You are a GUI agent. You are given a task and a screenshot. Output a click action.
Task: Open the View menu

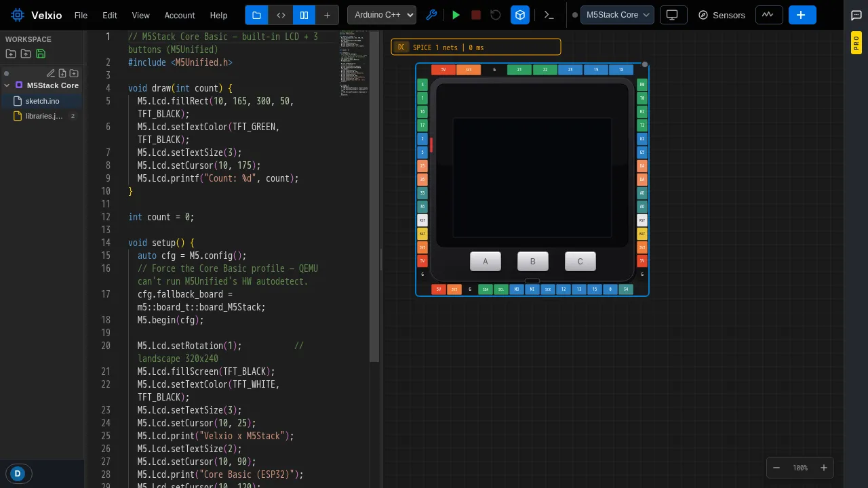141,15
